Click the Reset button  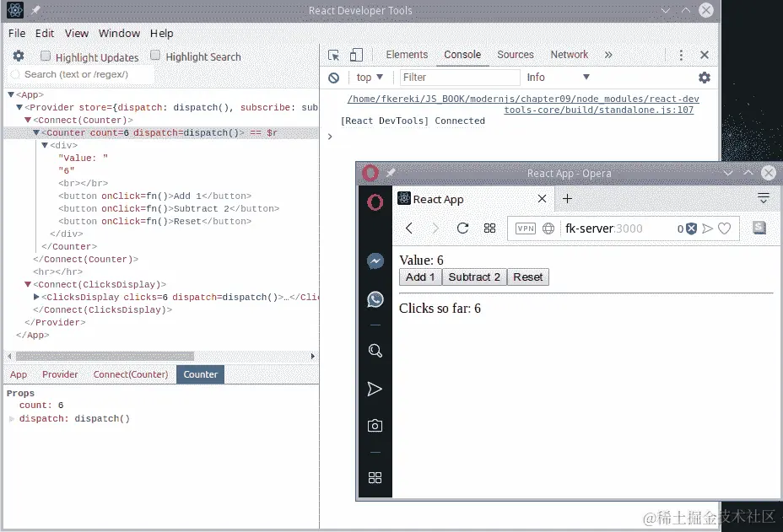pyautogui.click(x=528, y=277)
